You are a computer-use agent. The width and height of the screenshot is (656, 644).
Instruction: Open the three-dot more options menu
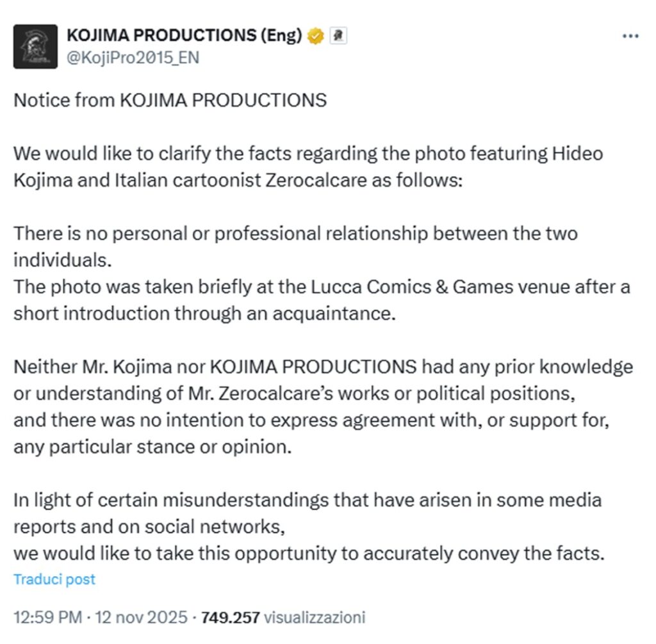click(630, 37)
